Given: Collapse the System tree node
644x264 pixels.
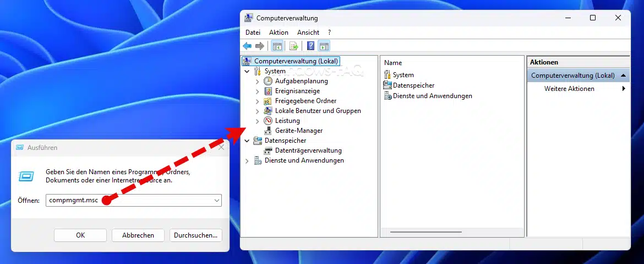Looking at the screenshot, I should coord(247,71).
